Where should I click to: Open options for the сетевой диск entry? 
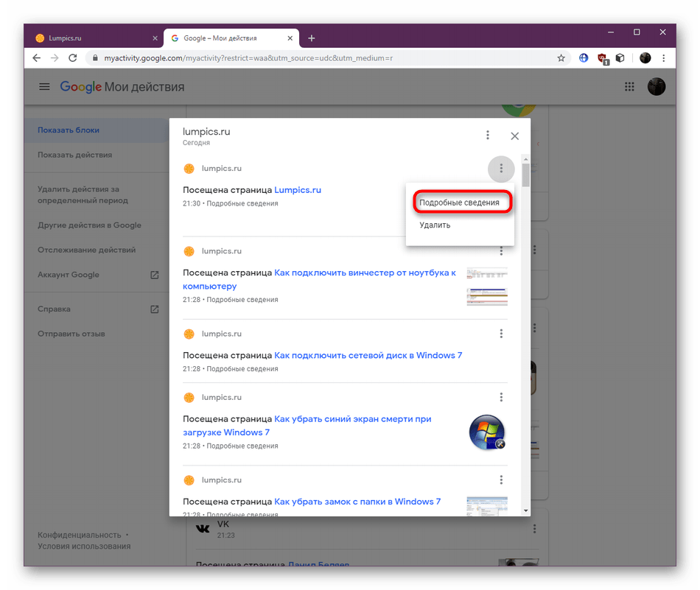pyautogui.click(x=501, y=334)
